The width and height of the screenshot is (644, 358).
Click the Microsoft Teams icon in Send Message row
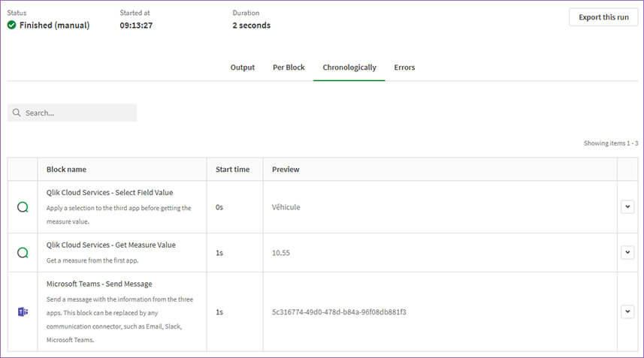click(23, 311)
